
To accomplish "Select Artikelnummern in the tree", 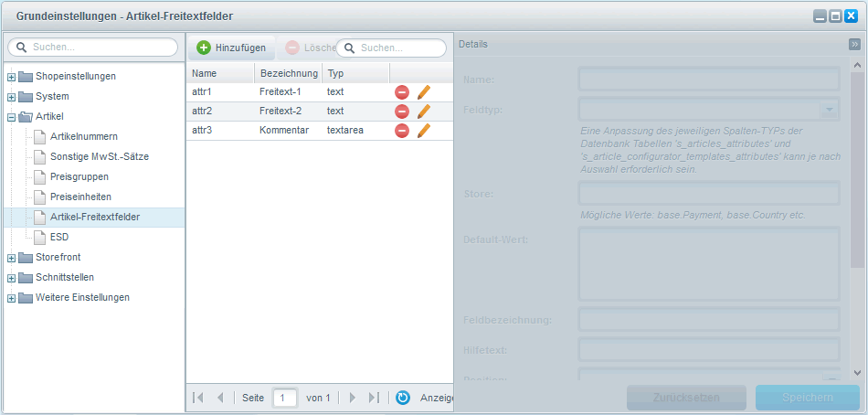I will [83, 136].
